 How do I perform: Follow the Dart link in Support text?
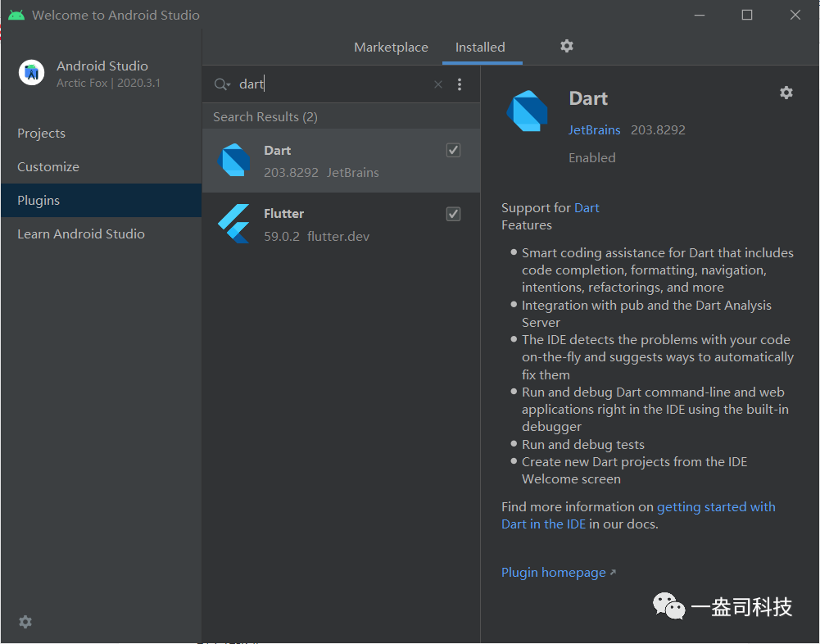click(587, 207)
